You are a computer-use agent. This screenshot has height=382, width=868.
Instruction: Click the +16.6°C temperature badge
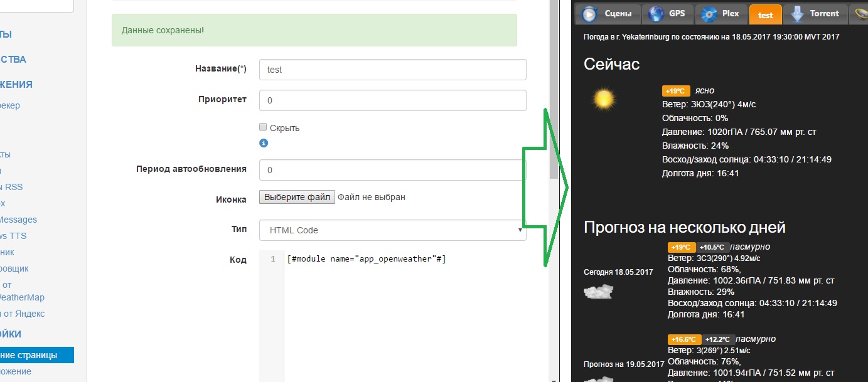(683, 339)
